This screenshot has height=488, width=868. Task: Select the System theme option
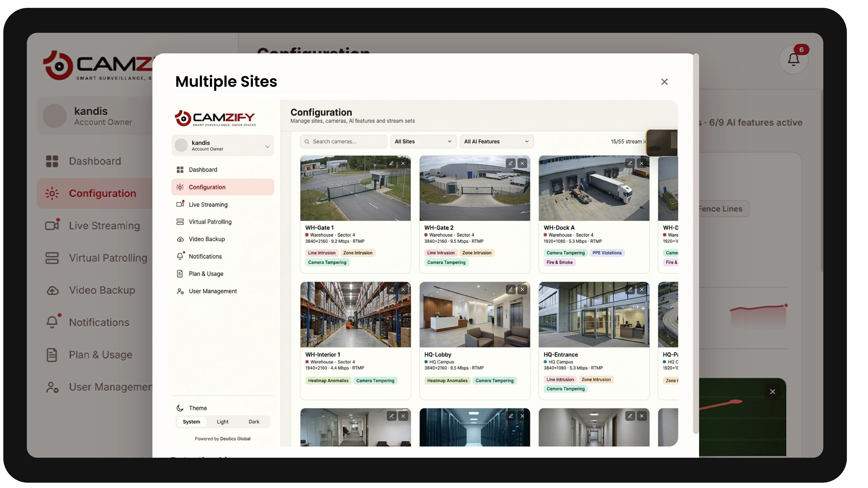click(191, 422)
